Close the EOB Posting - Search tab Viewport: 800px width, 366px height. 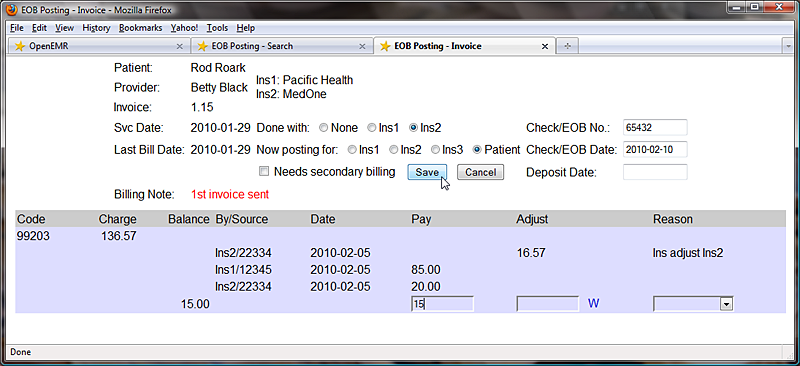pyautogui.click(x=362, y=46)
